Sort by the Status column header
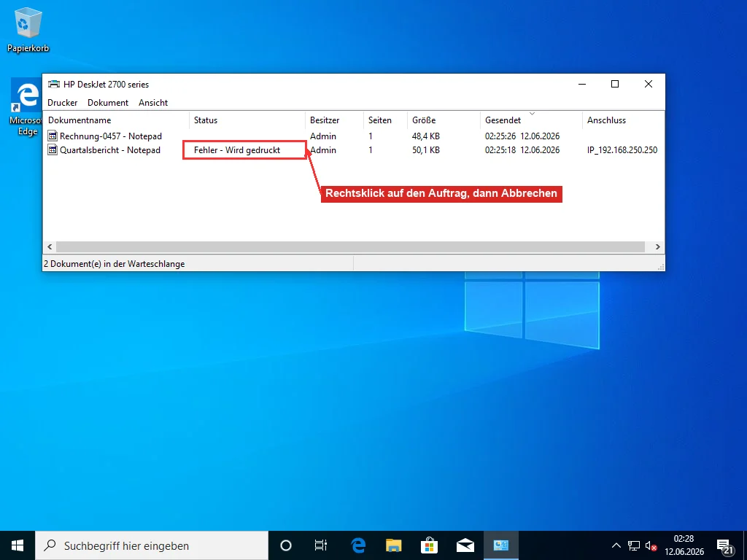 247,120
